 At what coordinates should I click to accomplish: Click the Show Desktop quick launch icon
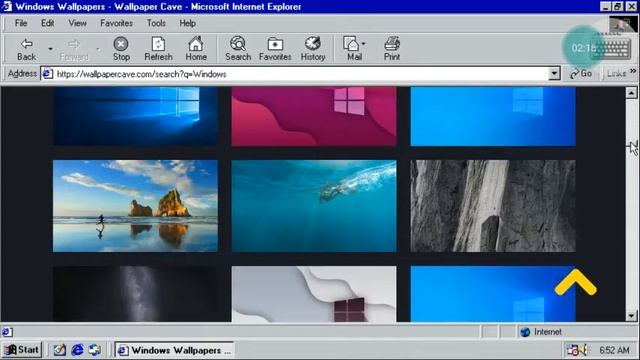[60, 350]
